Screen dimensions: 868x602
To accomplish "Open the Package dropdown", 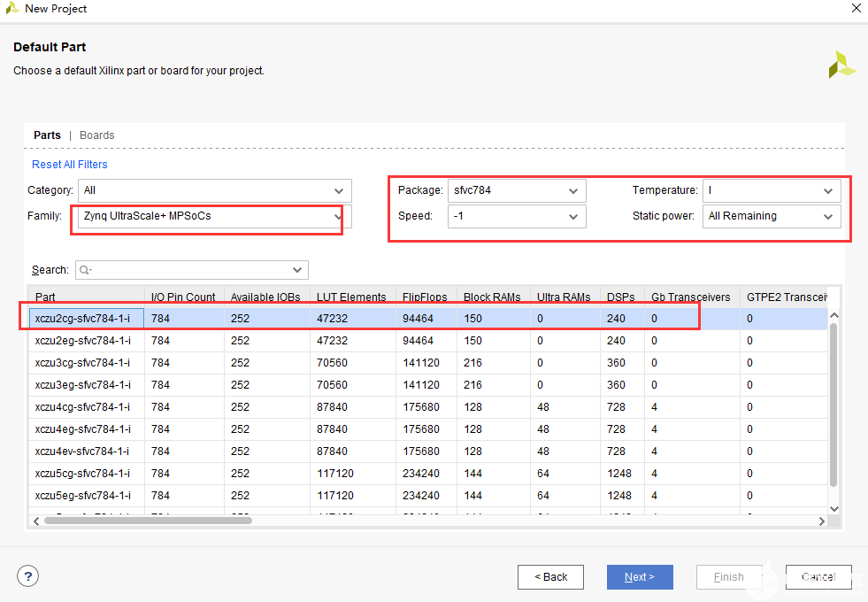I will point(516,190).
